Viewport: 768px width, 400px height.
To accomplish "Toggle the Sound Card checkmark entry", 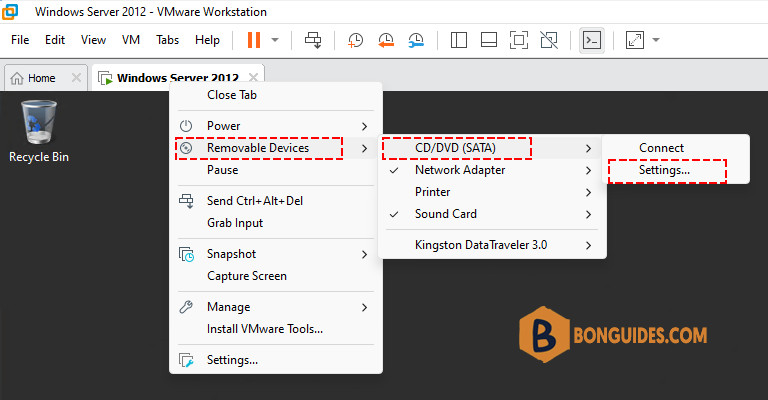I will 492,214.
